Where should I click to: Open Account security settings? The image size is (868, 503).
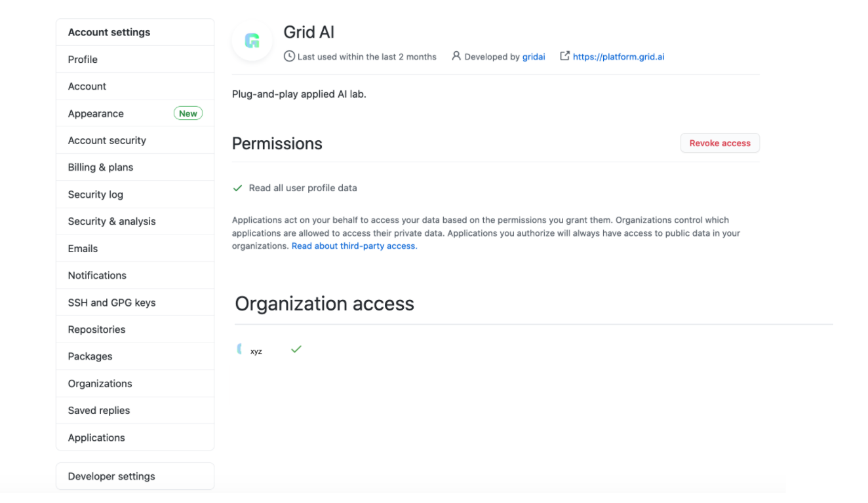[135, 140]
